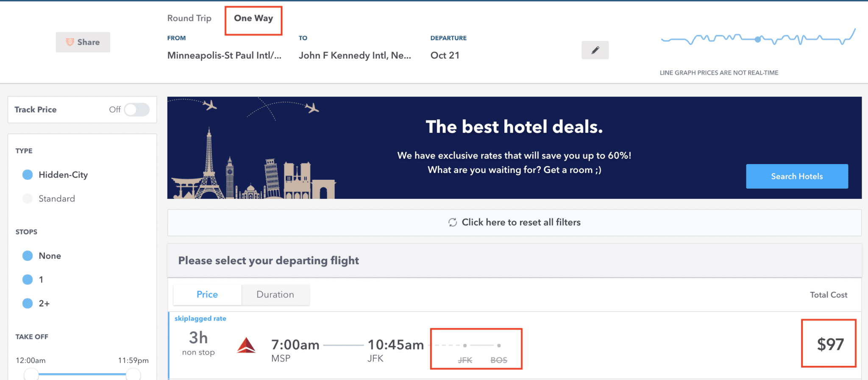Click the Oct 21 departure date field

[x=445, y=55]
